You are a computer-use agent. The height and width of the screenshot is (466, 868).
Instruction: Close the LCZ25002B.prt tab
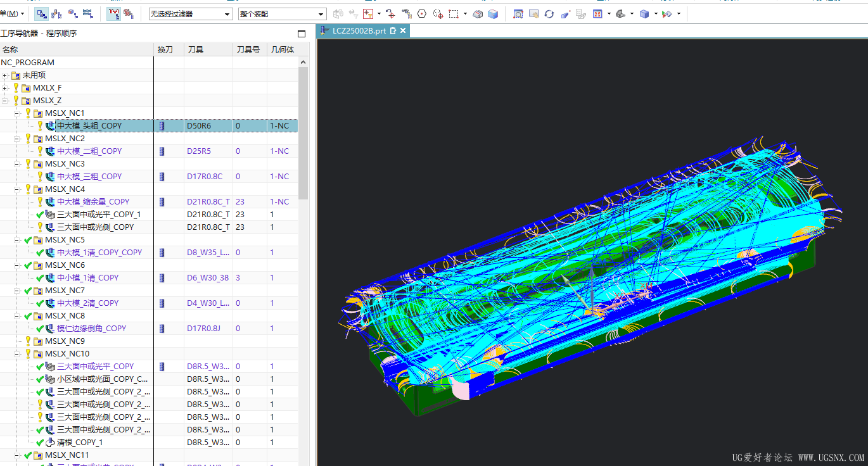(x=402, y=30)
